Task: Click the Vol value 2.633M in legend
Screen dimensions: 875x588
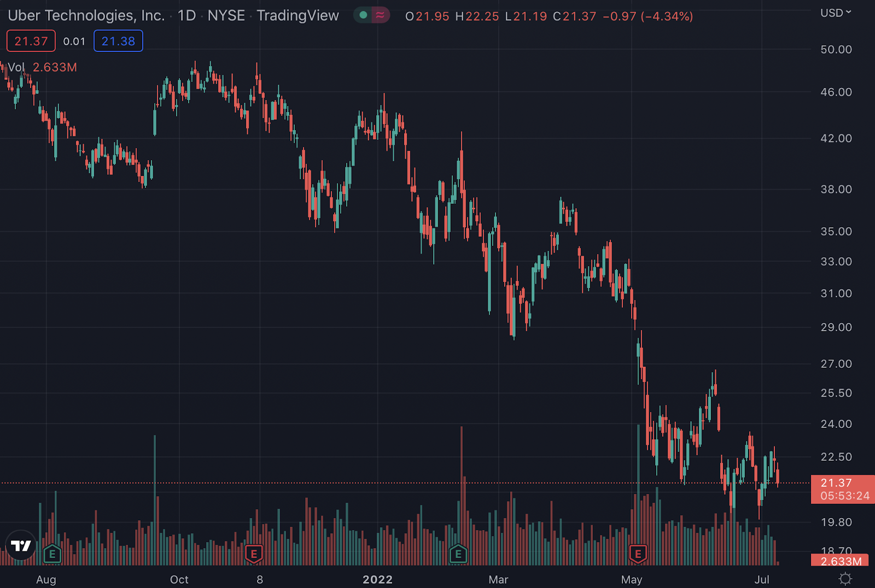Action: [x=55, y=67]
